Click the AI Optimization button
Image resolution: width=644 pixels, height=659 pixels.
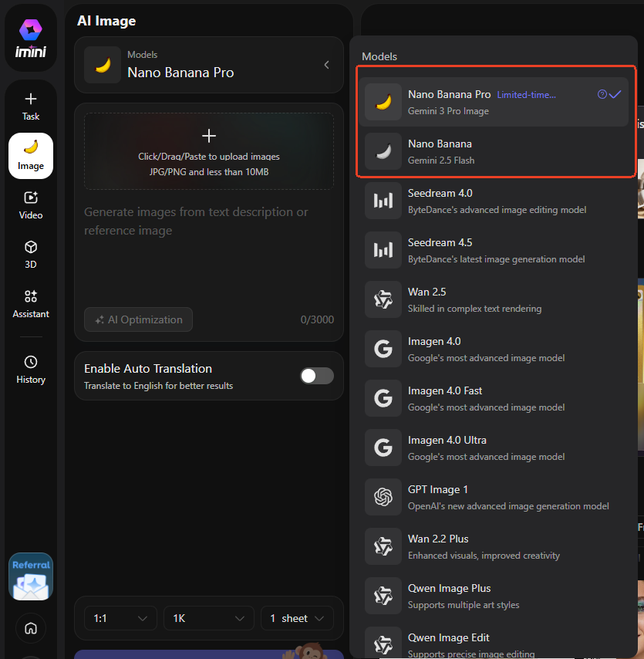point(139,319)
